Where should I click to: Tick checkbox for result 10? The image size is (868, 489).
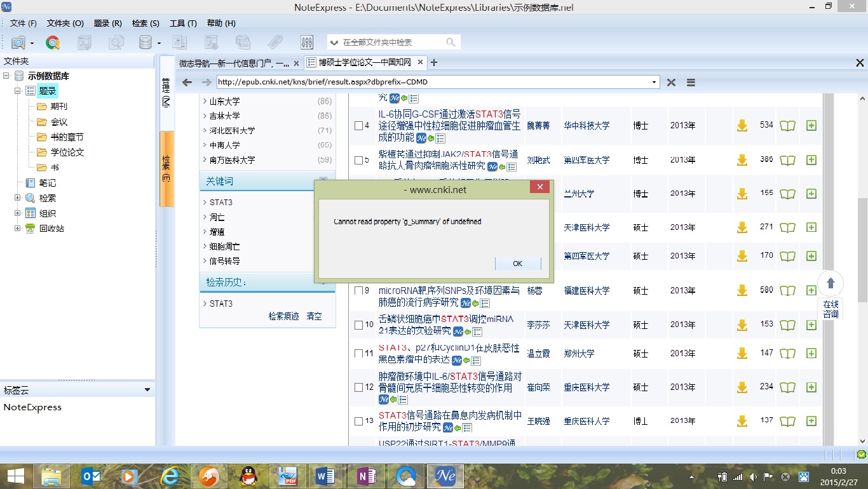pos(358,325)
